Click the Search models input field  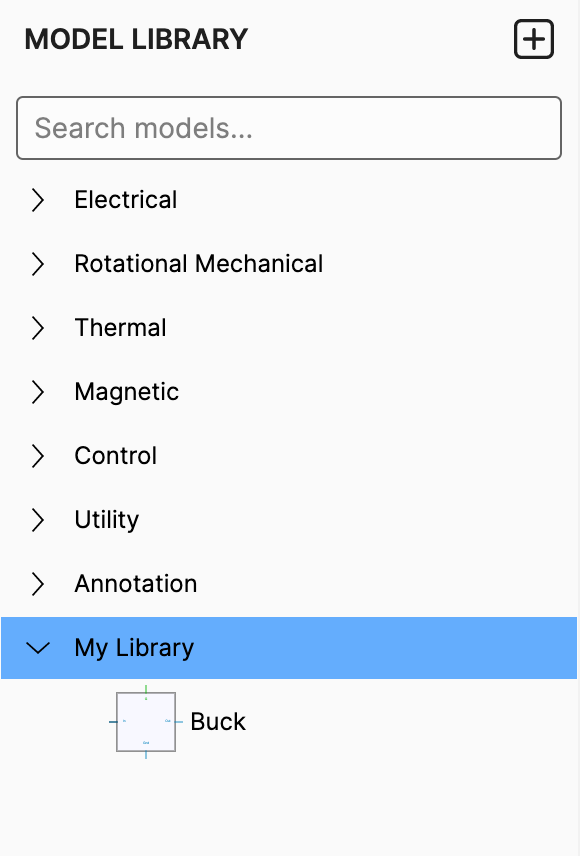pos(288,128)
